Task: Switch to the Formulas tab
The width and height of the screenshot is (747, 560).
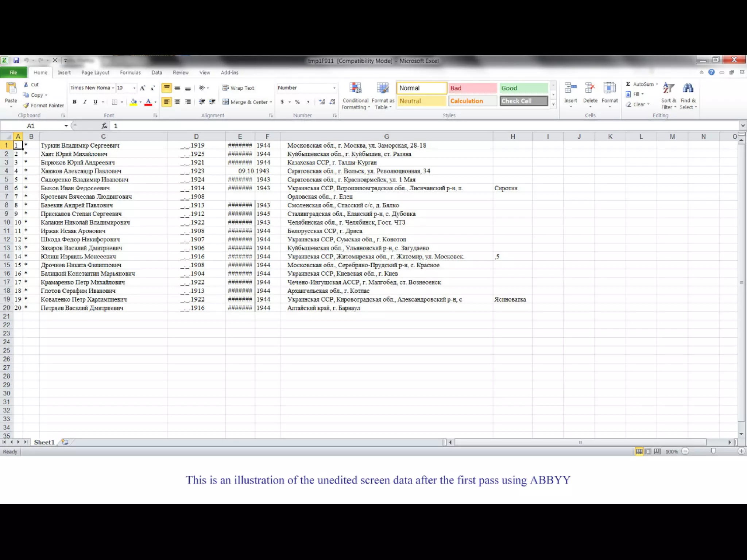Action: (x=130, y=73)
